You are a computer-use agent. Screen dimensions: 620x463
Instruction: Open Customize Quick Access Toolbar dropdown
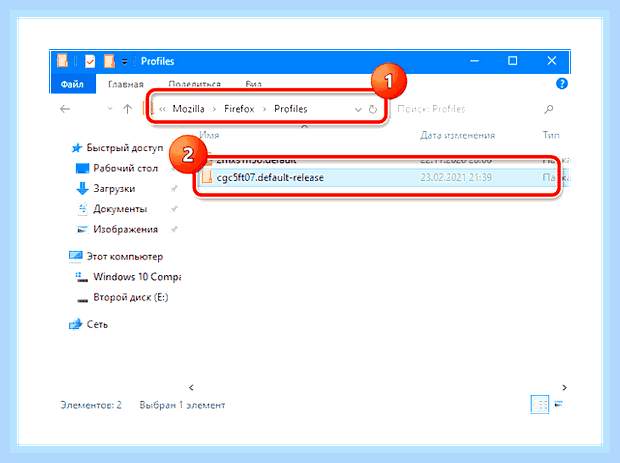[124, 62]
